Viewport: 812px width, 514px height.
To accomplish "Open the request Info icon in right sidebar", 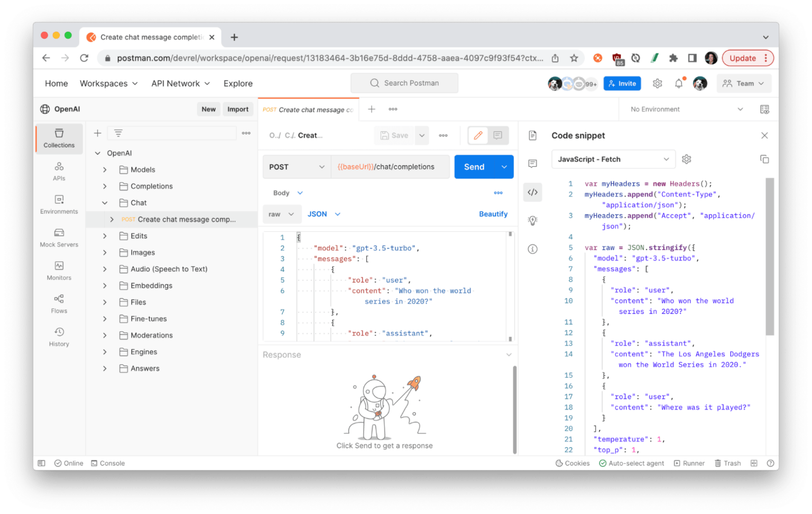I will 532,249.
